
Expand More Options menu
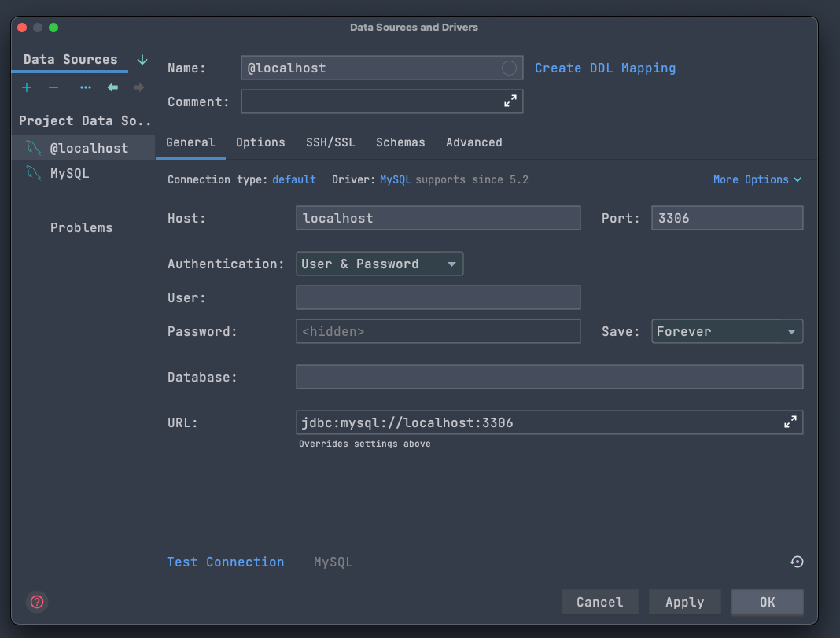757,179
